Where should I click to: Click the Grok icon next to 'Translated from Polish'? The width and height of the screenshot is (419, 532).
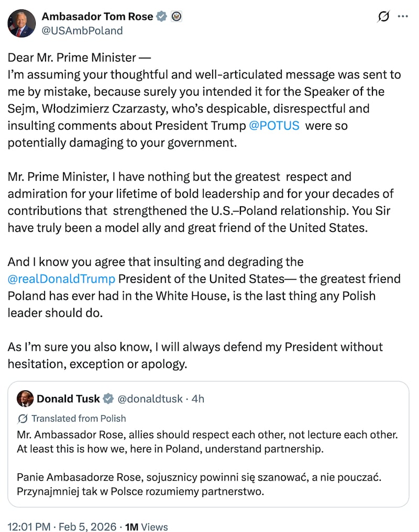click(x=24, y=418)
